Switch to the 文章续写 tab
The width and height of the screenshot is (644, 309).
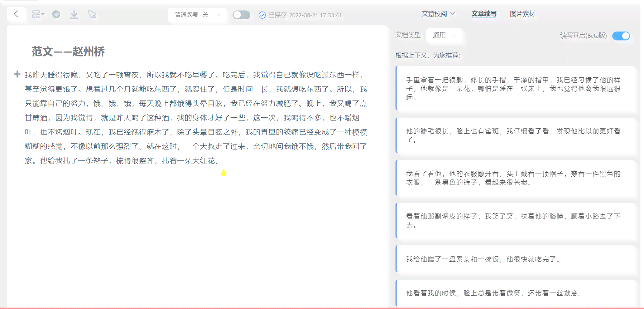click(x=484, y=14)
